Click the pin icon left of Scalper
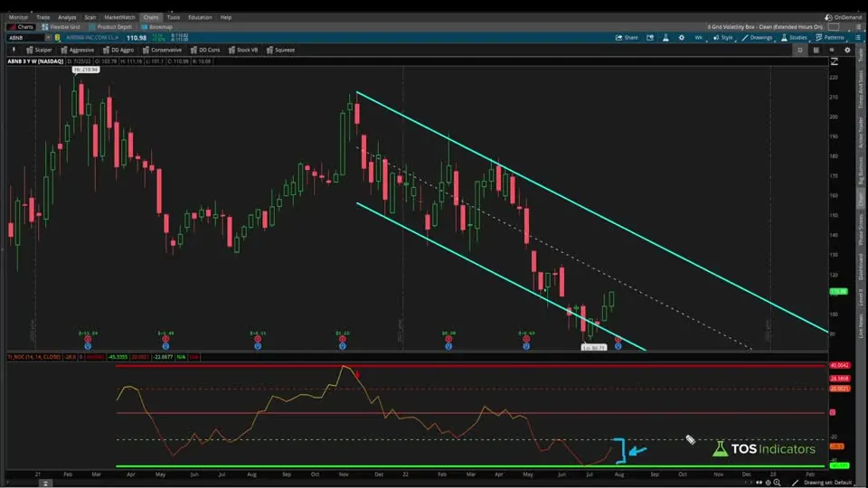 (x=14, y=50)
